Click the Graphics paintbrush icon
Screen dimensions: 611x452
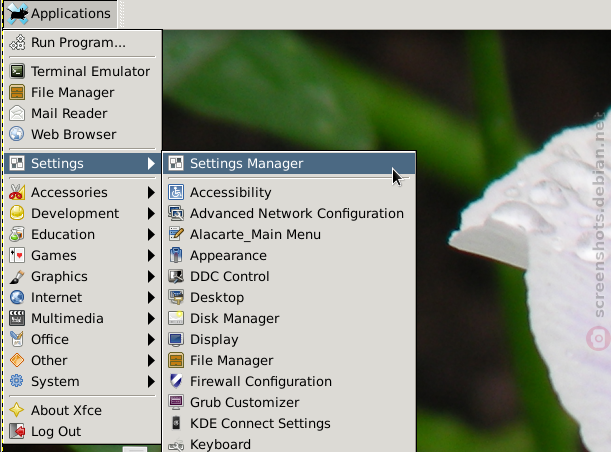pyautogui.click(x=17, y=276)
